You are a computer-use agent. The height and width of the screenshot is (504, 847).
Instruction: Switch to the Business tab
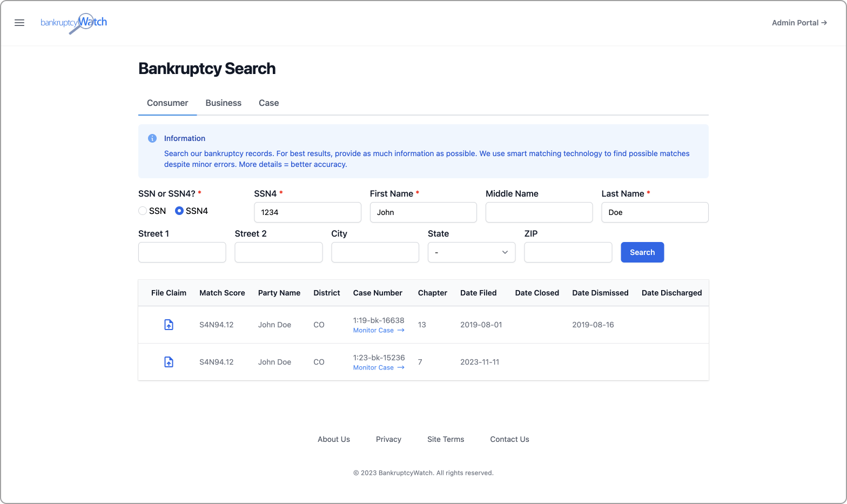pyautogui.click(x=223, y=103)
